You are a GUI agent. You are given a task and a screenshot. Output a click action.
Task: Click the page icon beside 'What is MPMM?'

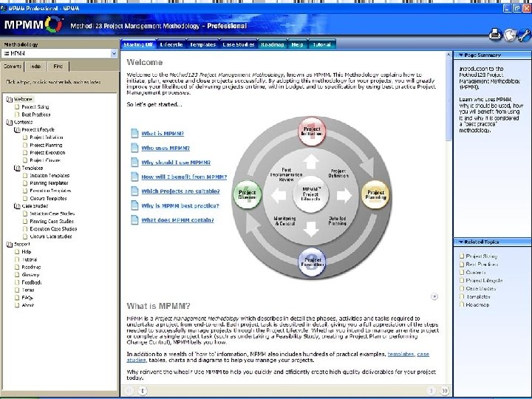(x=134, y=133)
